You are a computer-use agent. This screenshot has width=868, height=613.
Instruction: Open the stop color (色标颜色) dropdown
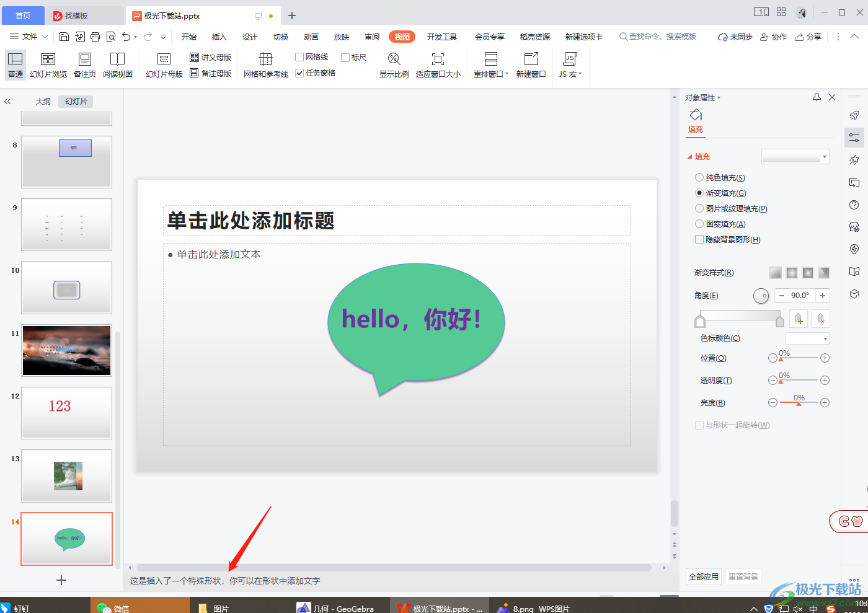807,338
